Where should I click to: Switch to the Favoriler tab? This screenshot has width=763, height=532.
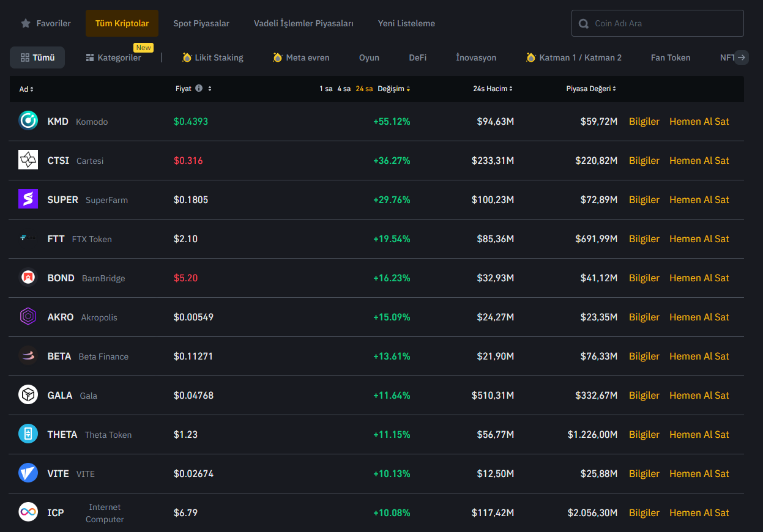pyautogui.click(x=46, y=23)
